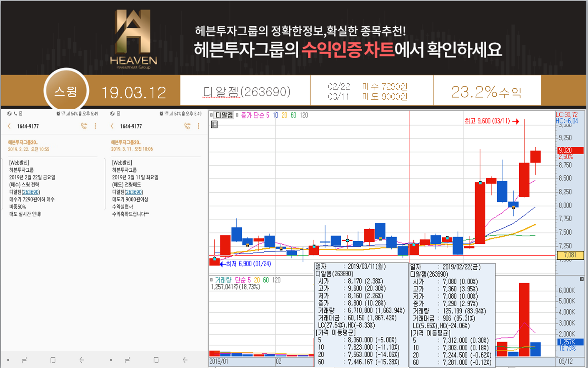Tap the alarm icon in right phone status bar
Screen dimensions: 588x368
(161, 113)
